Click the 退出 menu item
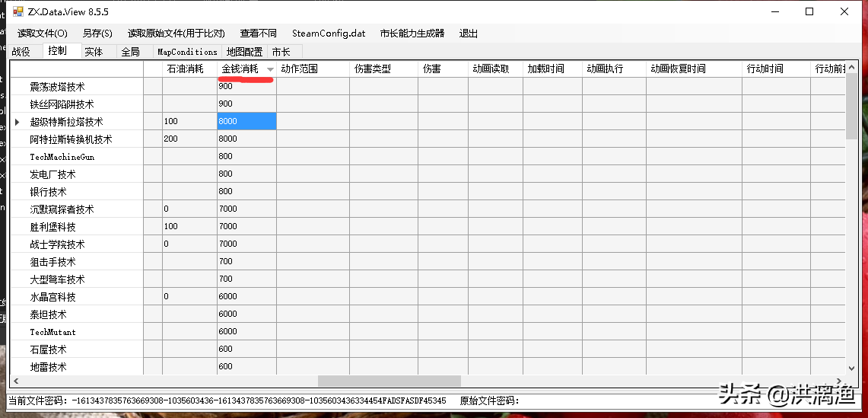This screenshot has width=868, height=418. (x=469, y=34)
